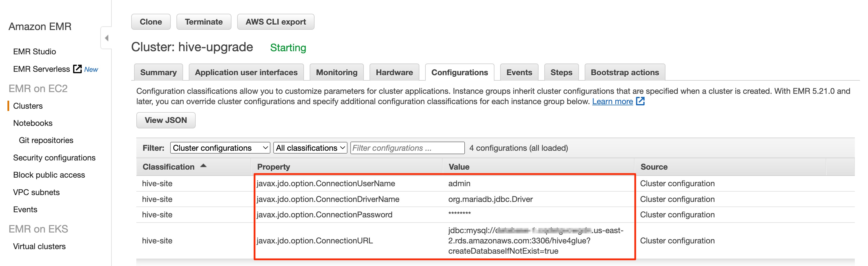
Task: Open Virtual clusters in the sidebar
Action: [40, 247]
